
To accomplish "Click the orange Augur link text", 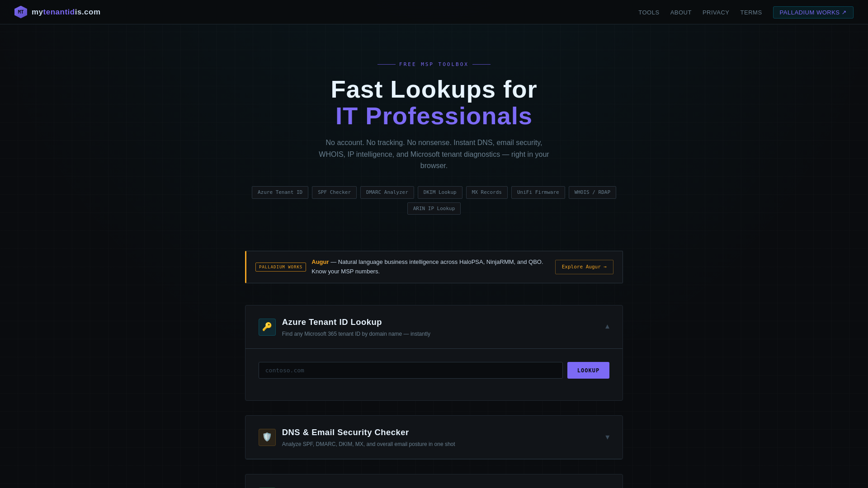I will click(x=320, y=262).
